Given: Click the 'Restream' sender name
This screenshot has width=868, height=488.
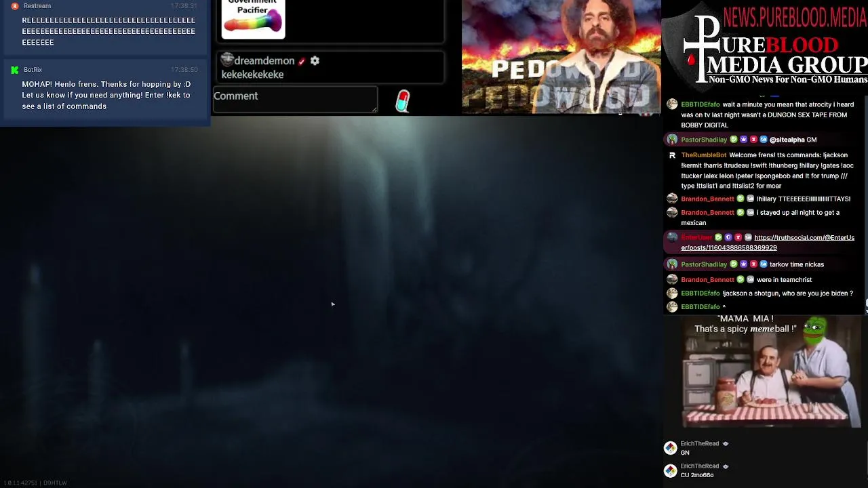Looking at the screenshot, I should pyautogui.click(x=37, y=6).
